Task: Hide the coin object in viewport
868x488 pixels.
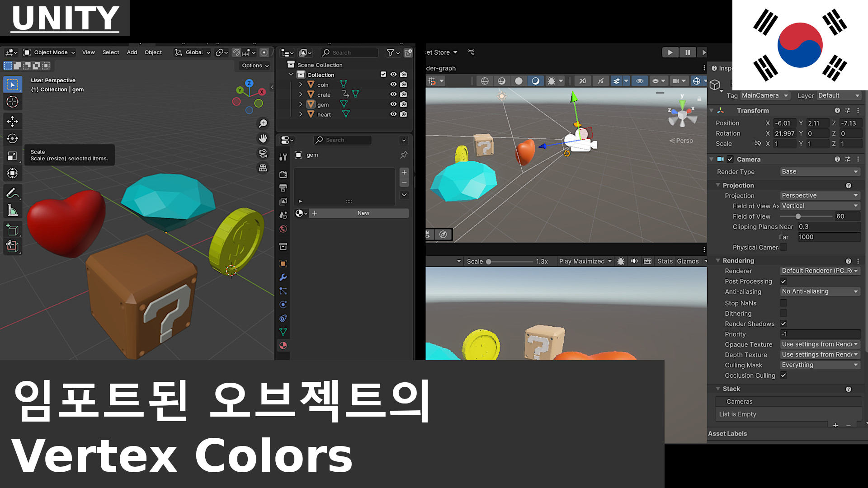Action: pyautogui.click(x=393, y=84)
